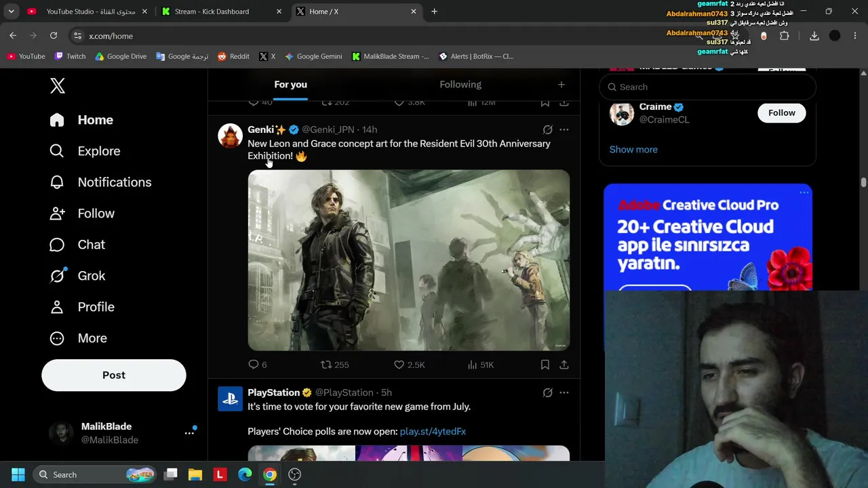Close the YouTube Studio tab
Image resolution: width=868 pixels, height=488 pixels.
pos(144,12)
